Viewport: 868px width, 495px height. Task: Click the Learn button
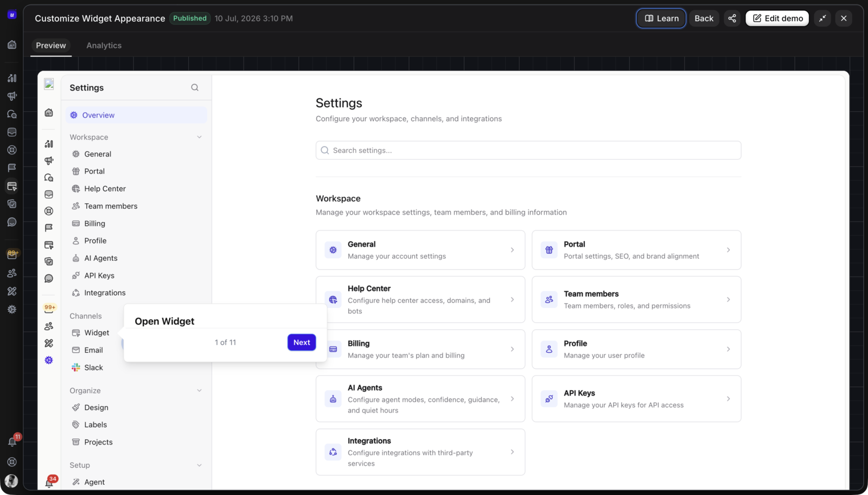[x=661, y=18]
